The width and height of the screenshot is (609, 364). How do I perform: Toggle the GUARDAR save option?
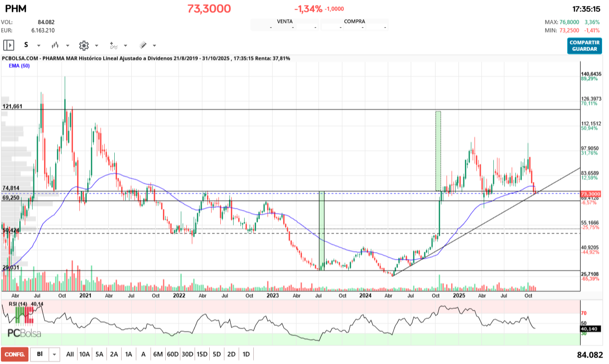pos(584,48)
